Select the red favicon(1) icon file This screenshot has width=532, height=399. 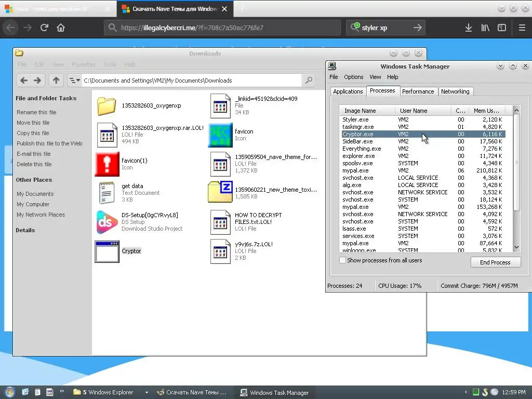point(107,164)
